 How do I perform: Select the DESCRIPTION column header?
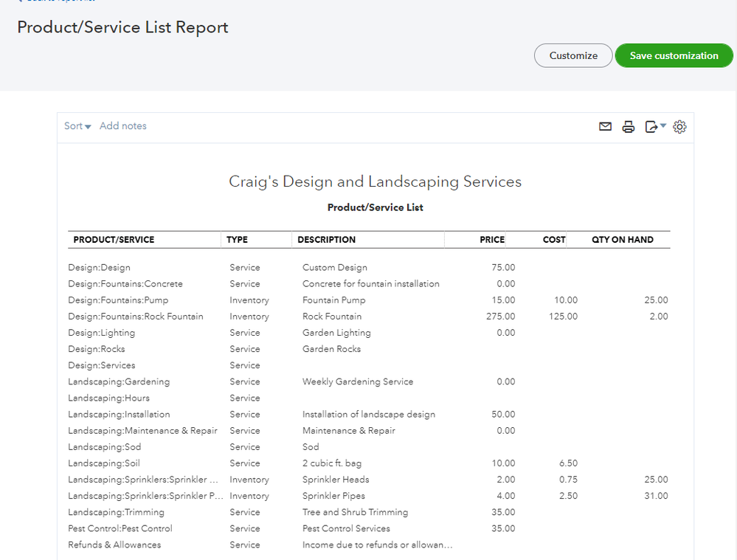pos(326,240)
